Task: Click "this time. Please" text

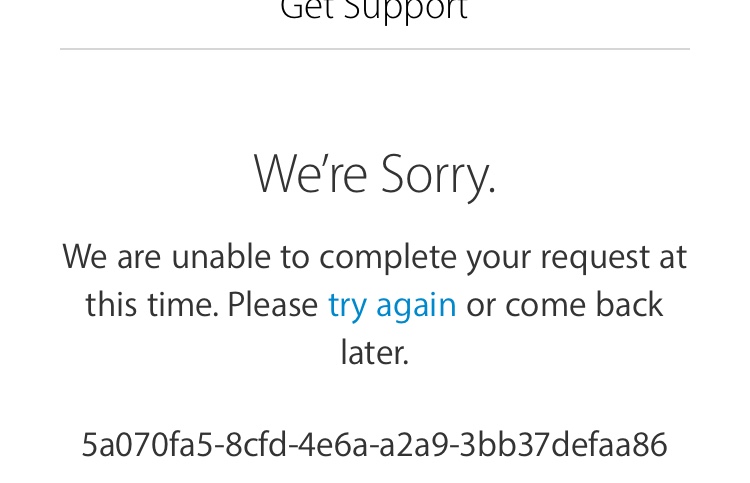Action: tap(202, 305)
